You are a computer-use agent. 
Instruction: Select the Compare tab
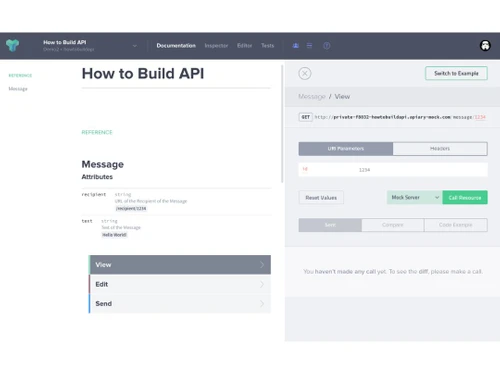(x=393, y=225)
